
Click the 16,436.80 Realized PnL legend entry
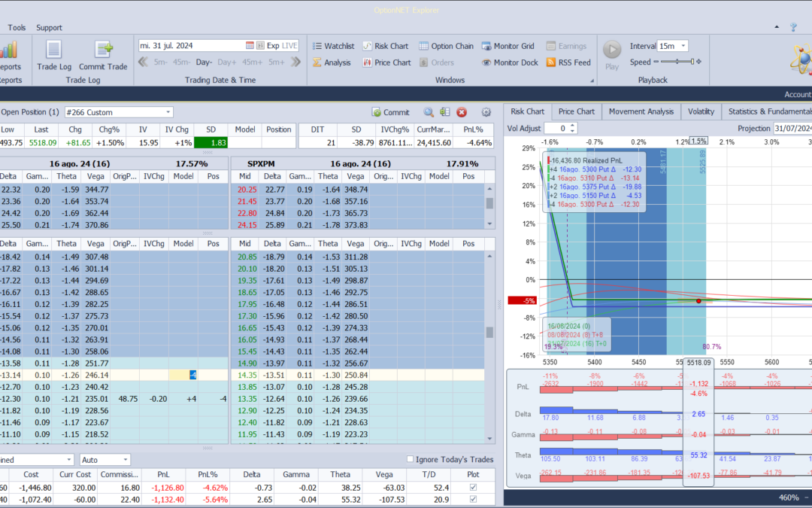pyautogui.click(x=586, y=161)
